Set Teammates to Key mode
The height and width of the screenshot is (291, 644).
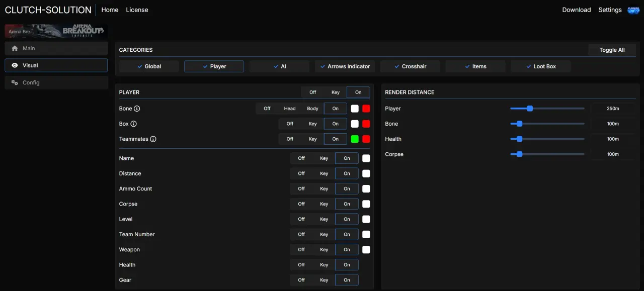coord(313,139)
